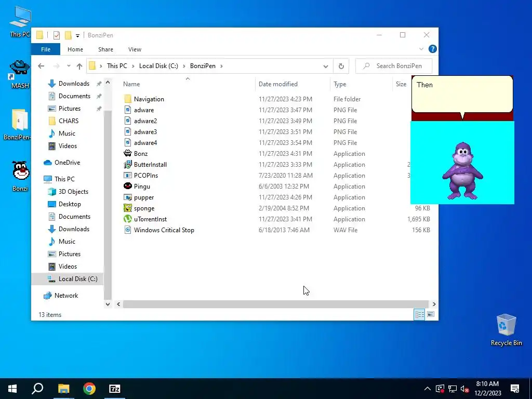532x399 pixels.
Task: Click the muted volume tray icon
Action: pyautogui.click(x=465, y=389)
